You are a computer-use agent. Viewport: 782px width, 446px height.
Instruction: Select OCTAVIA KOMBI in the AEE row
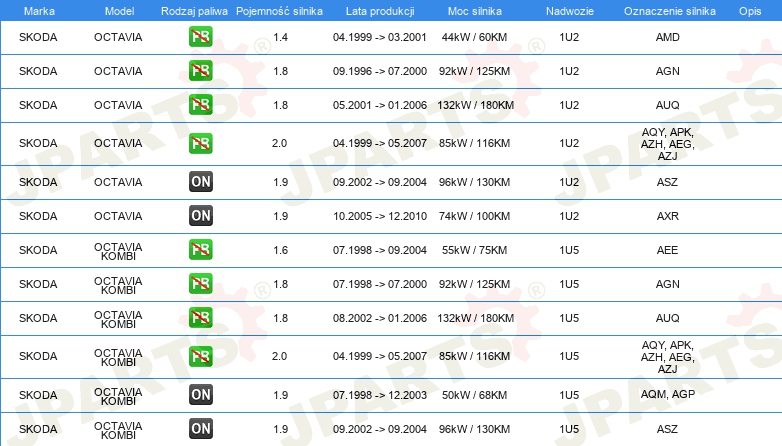(x=118, y=251)
